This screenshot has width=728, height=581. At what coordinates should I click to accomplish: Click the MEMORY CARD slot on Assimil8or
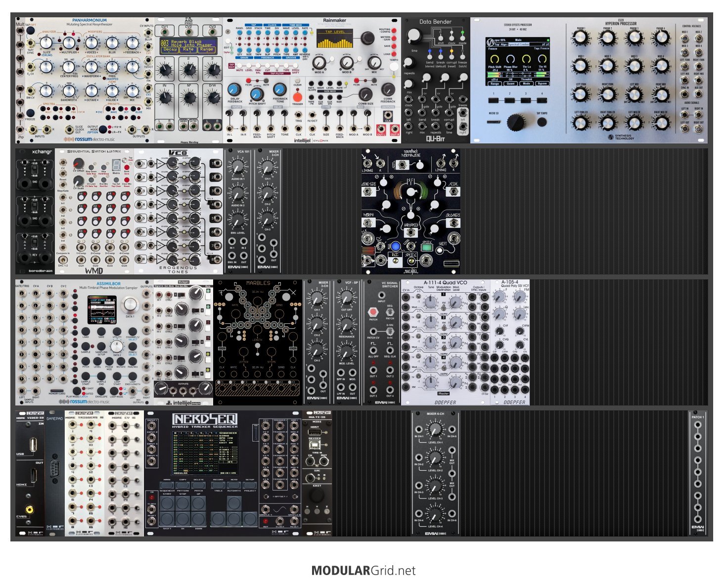point(57,390)
